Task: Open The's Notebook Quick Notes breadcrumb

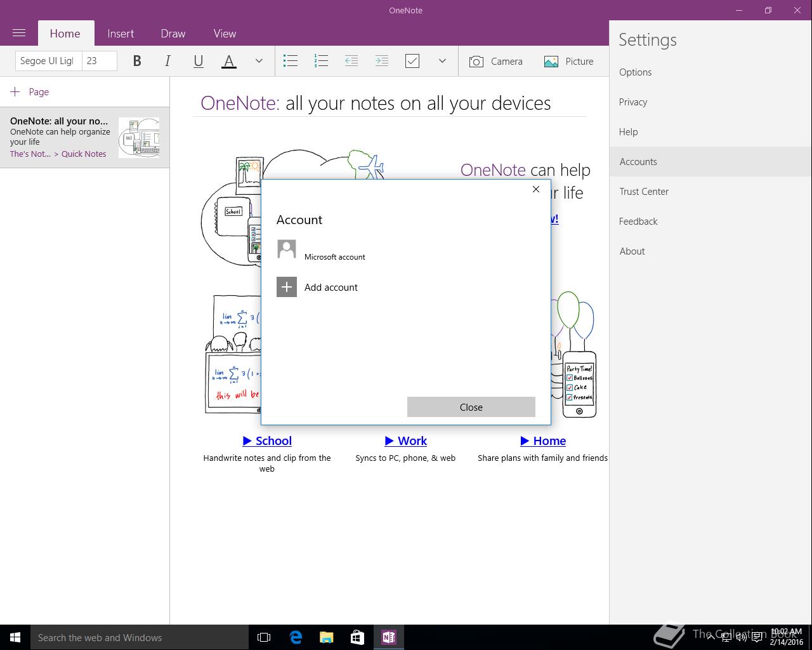Action: [58, 154]
